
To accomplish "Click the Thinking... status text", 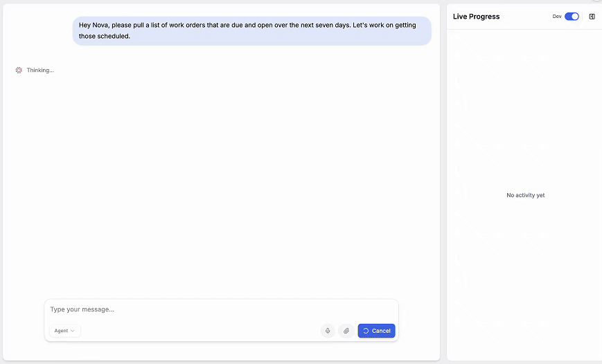I will click(40, 70).
